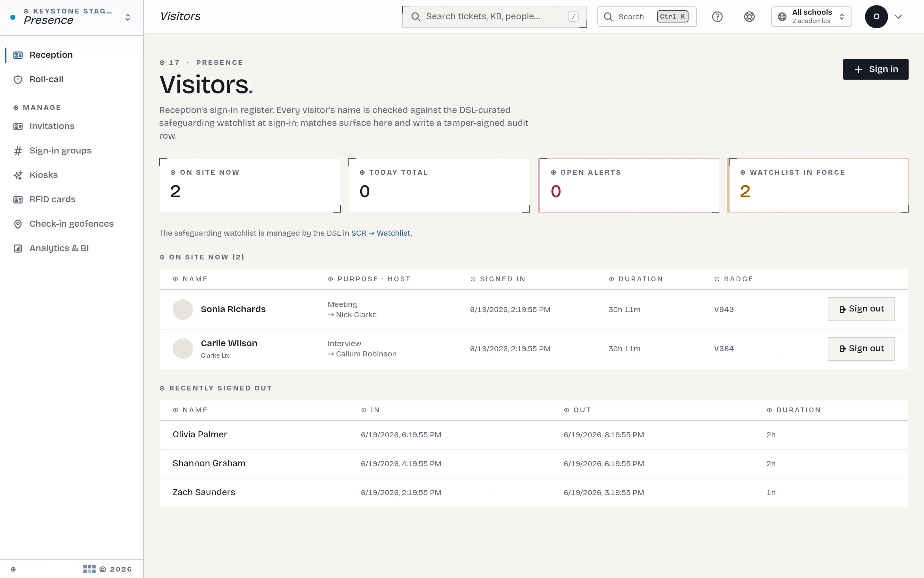
Task: Select Kiosks in the sidebar
Action: (72, 175)
